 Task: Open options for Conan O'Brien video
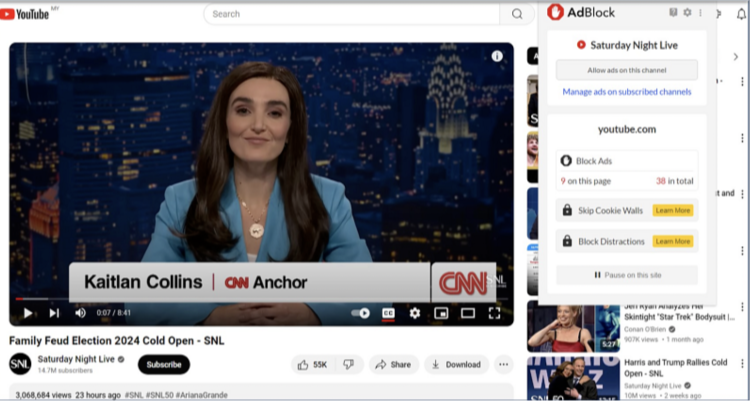point(742,307)
